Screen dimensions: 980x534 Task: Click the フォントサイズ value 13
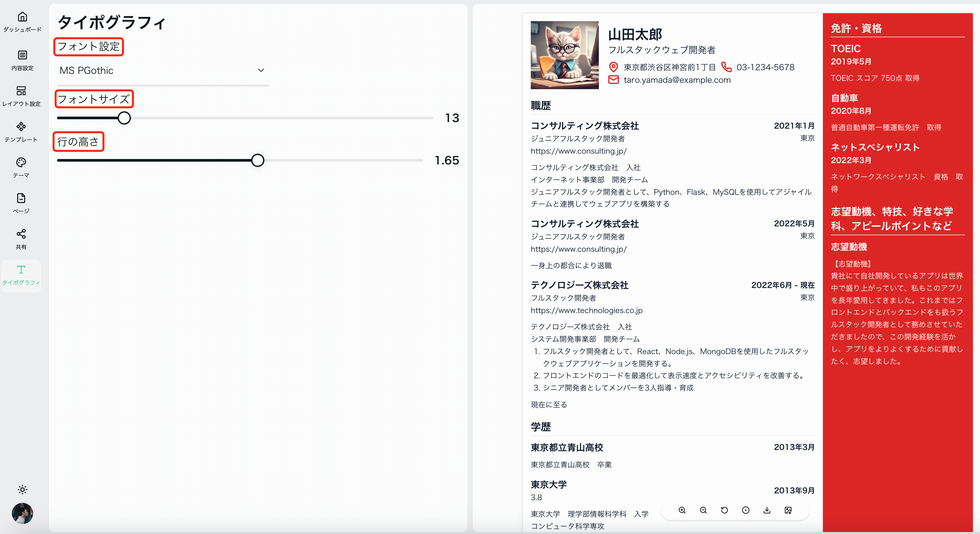[452, 118]
